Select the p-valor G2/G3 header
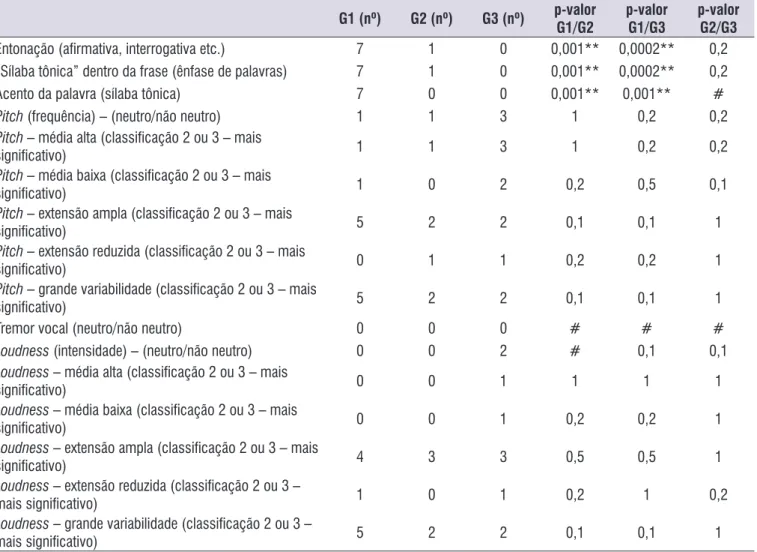The image size is (757, 552). (718, 18)
